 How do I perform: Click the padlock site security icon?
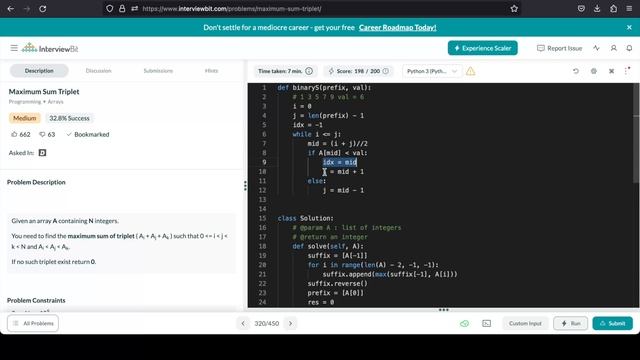(122, 9)
